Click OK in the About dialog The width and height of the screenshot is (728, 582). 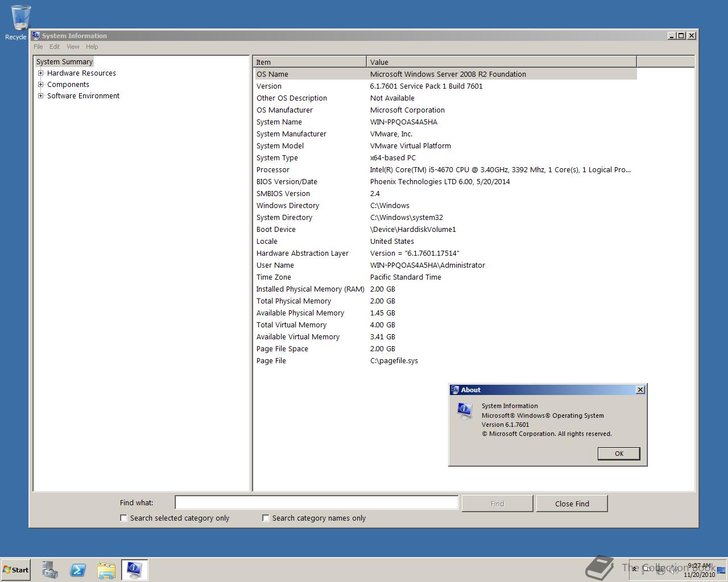tap(619, 454)
